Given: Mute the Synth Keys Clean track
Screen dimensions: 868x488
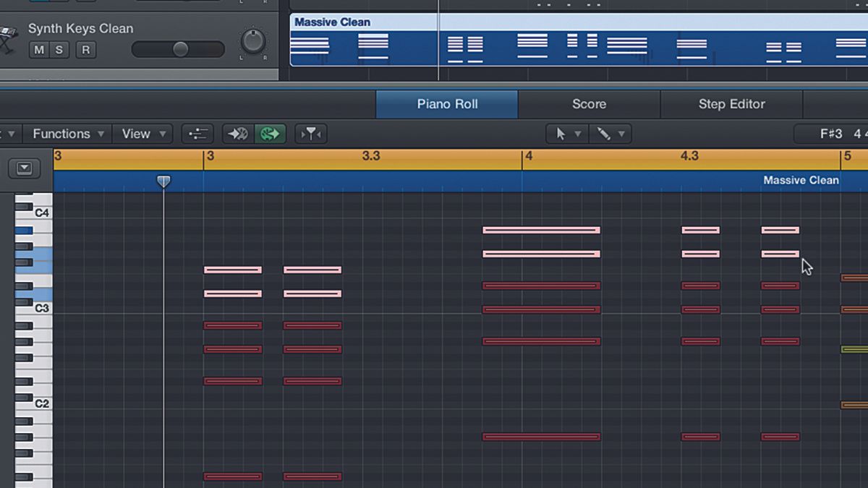Looking at the screenshot, I should 38,49.
